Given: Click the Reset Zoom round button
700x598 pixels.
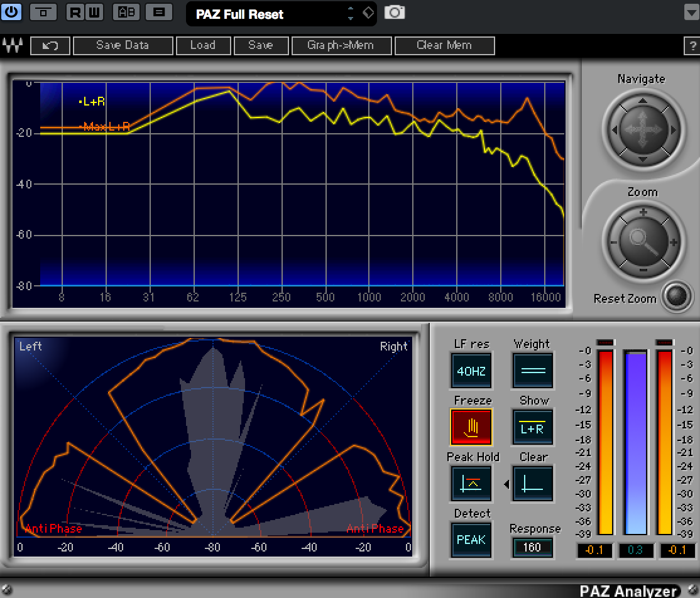Looking at the screenshot, I should click(677, 295).
